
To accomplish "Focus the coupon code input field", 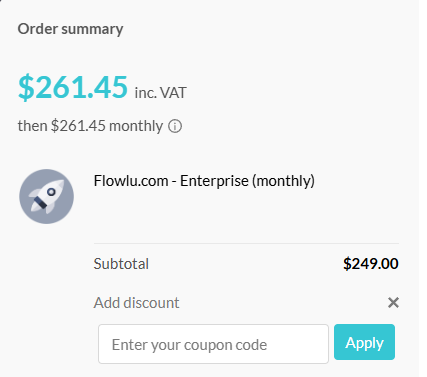I will pyautogui.click(x=213, y=344).
